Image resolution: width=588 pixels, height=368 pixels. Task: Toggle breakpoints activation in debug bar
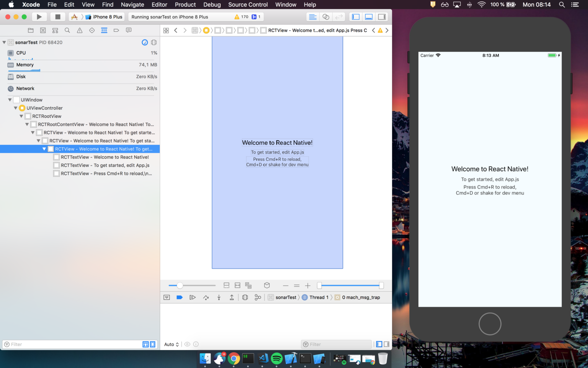179,297
